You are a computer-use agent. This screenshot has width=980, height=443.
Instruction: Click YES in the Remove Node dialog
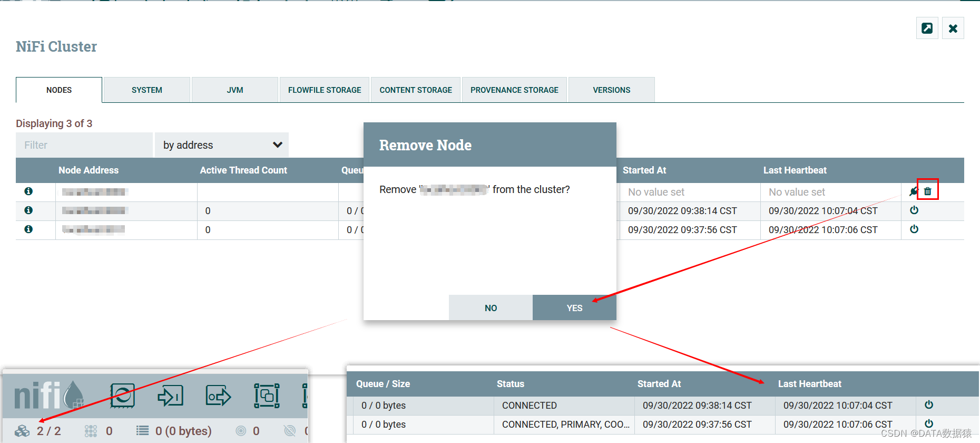[574, 308]
